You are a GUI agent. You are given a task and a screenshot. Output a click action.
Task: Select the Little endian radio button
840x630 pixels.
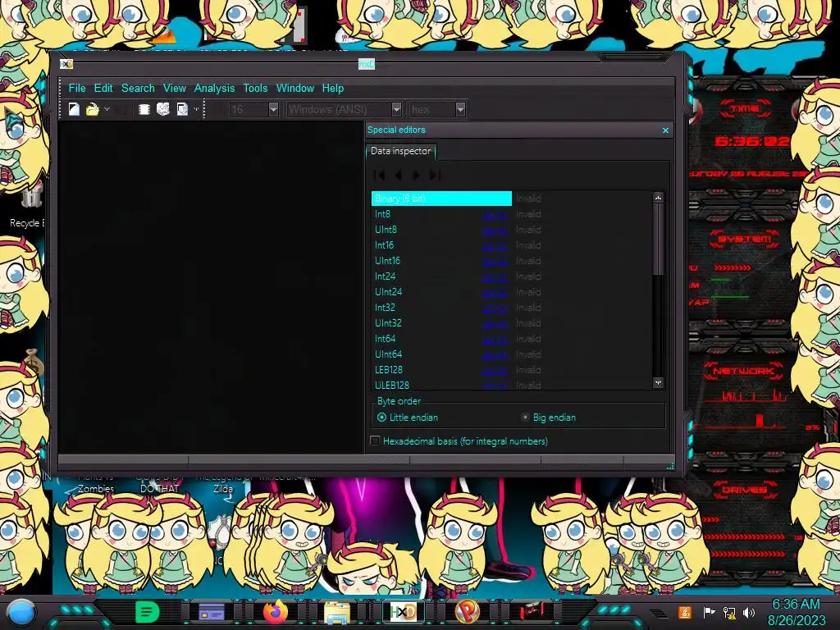(381, 418)
